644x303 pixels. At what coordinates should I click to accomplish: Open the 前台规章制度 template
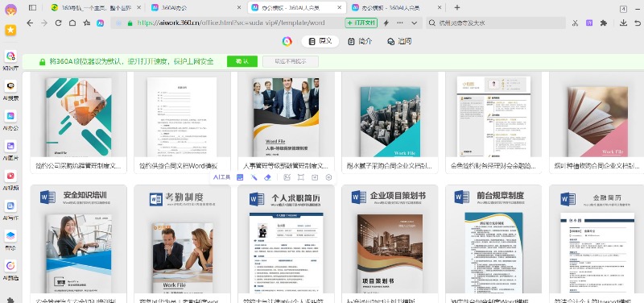click(493, 244)
